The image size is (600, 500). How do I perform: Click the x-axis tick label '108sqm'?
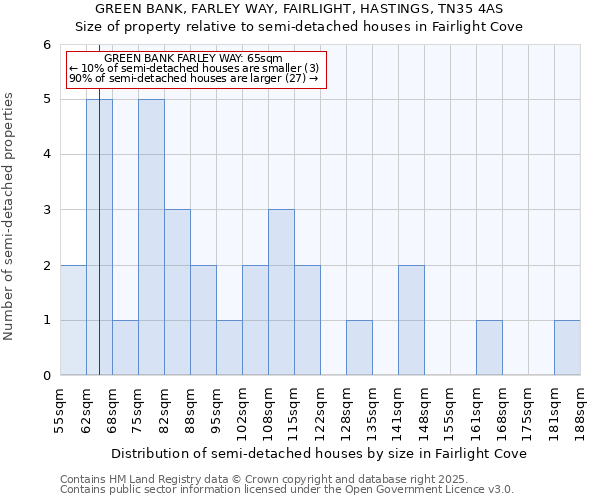(x=267, y=415)
